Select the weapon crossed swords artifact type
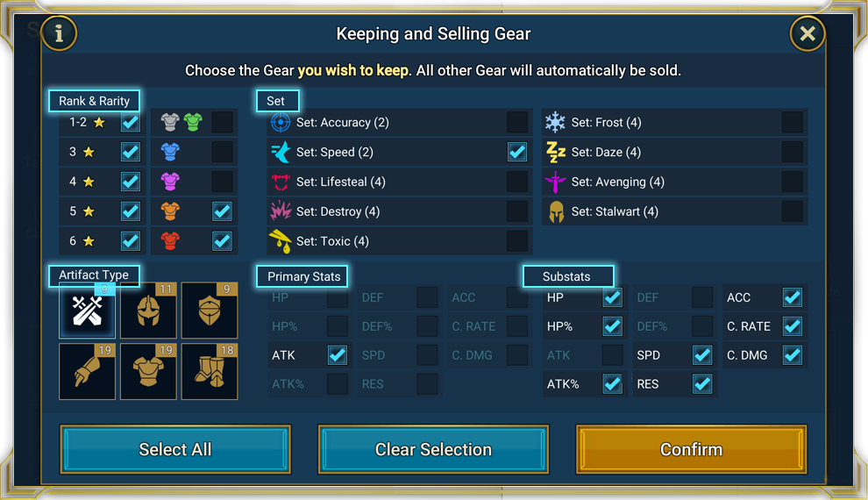Viewport: 868px width, 500px height. [x=87, y=310]
